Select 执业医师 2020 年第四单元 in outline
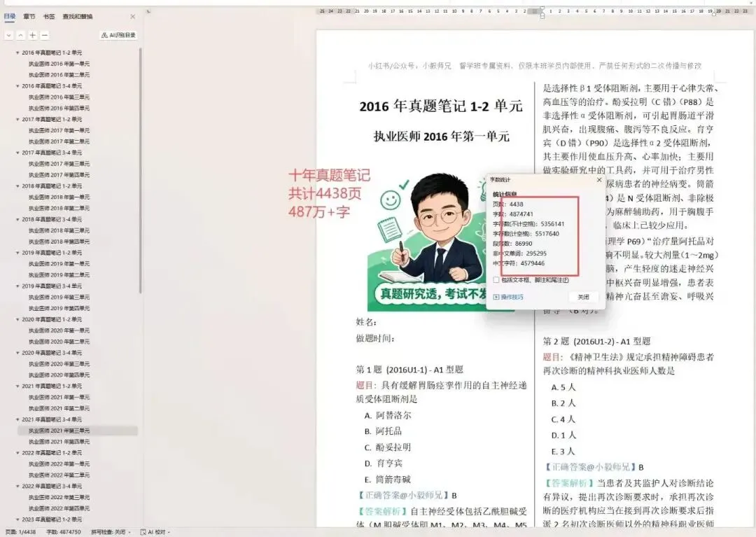The width and height of the screenshot is (756, 537). click(59, 375)
